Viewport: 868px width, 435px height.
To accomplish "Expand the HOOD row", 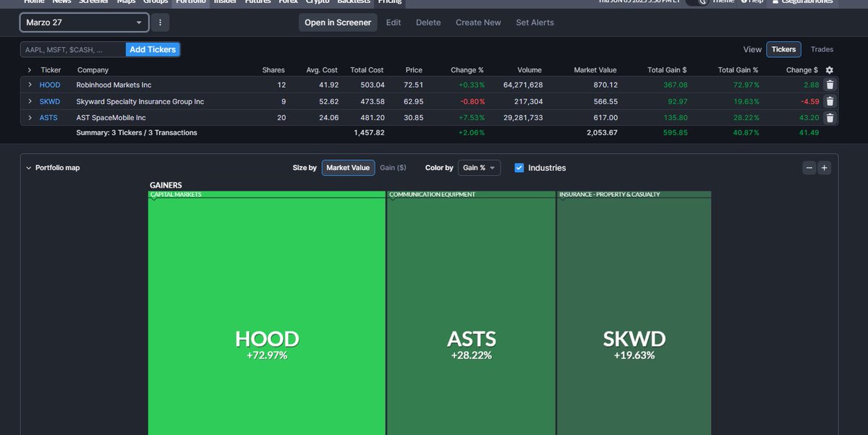I will tap(30, 85).
